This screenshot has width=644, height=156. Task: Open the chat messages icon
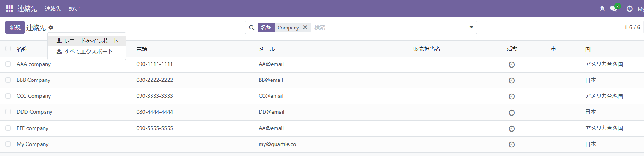[x=613, y=9]
